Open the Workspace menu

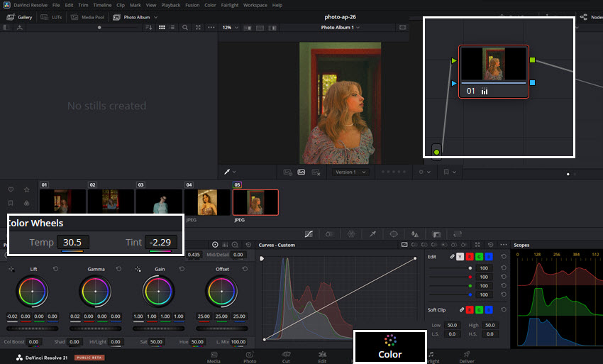pyautogui.click(x=255, y=5)
